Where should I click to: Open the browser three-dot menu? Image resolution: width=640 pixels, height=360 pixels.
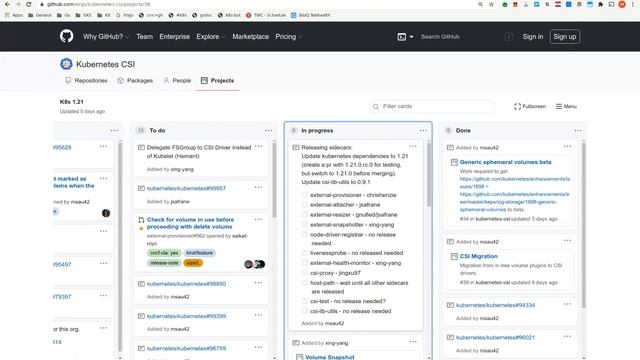tap(633, 4)
